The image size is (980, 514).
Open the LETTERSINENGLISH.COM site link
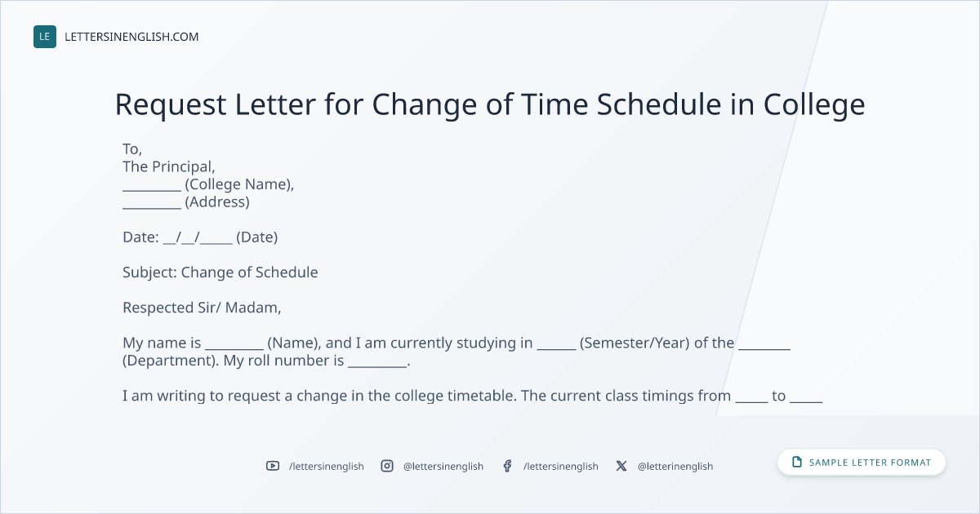click(x=131, y=37)
